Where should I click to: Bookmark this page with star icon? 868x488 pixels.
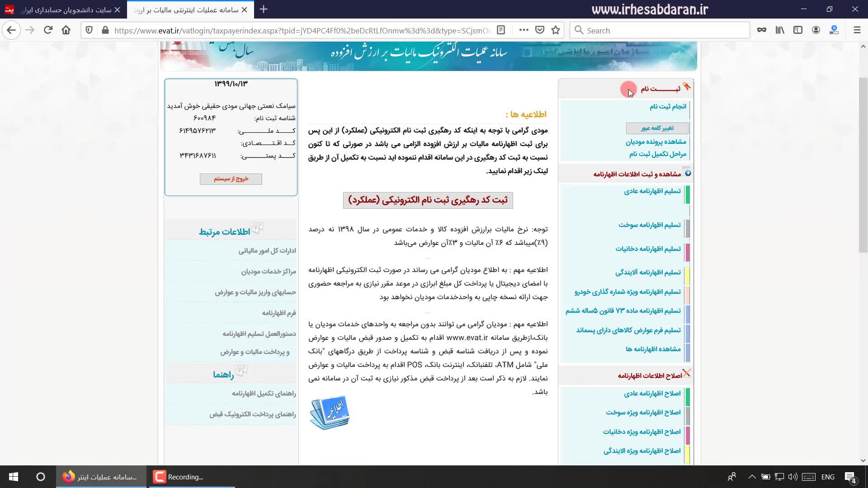(556, 30)
